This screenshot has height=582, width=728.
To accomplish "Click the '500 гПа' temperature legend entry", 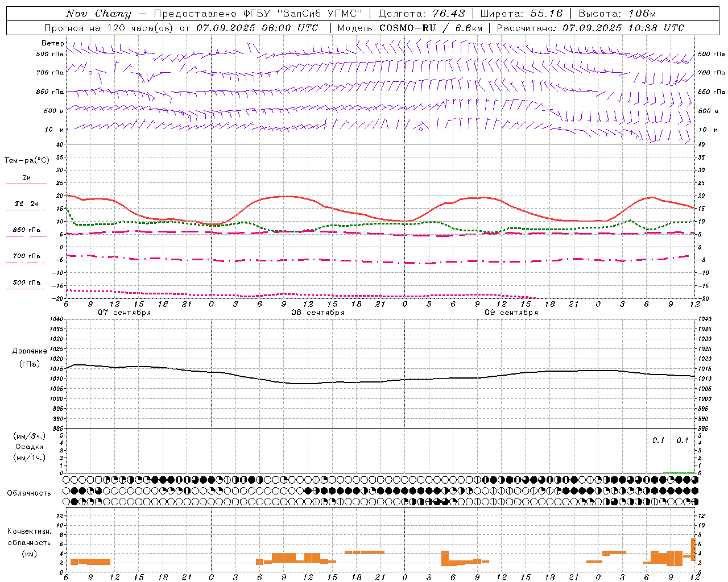I will 27,282.
